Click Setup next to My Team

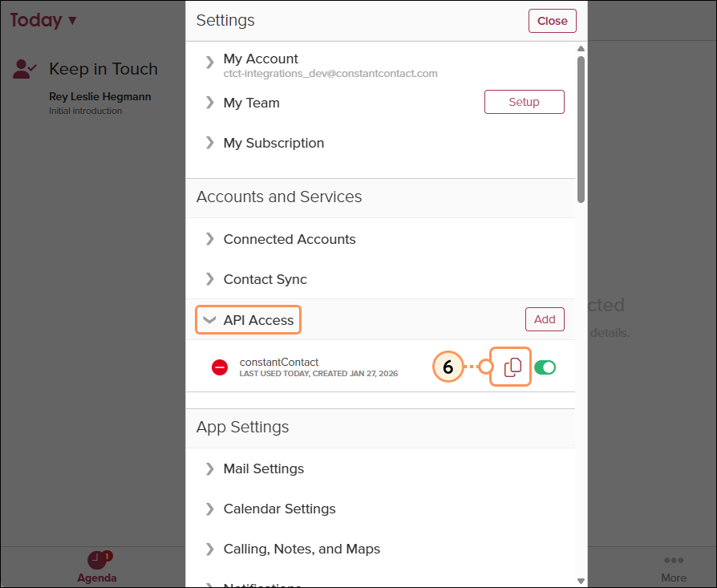[524, 102]
